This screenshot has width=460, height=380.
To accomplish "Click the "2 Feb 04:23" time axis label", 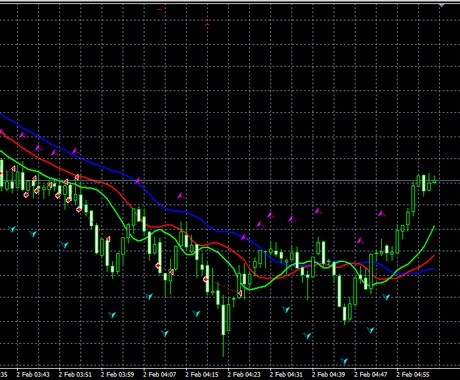I will tap(244, 374).
